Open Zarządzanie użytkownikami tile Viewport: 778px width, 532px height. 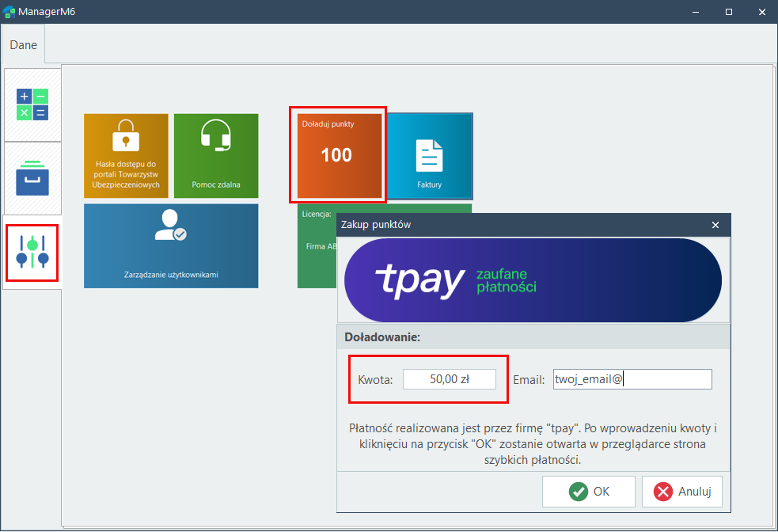pos(171,245)
